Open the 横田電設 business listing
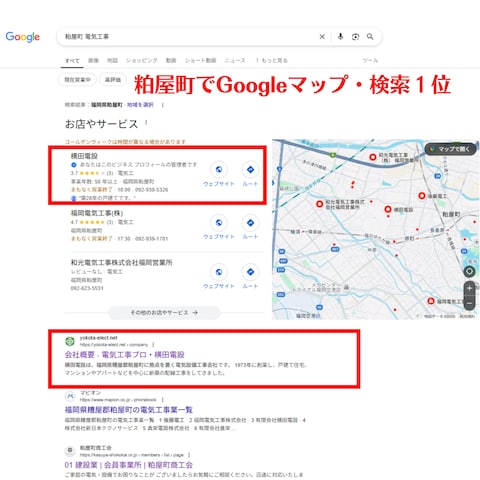The height and width of the screenshot is (480, 480). tap(84, 156)
